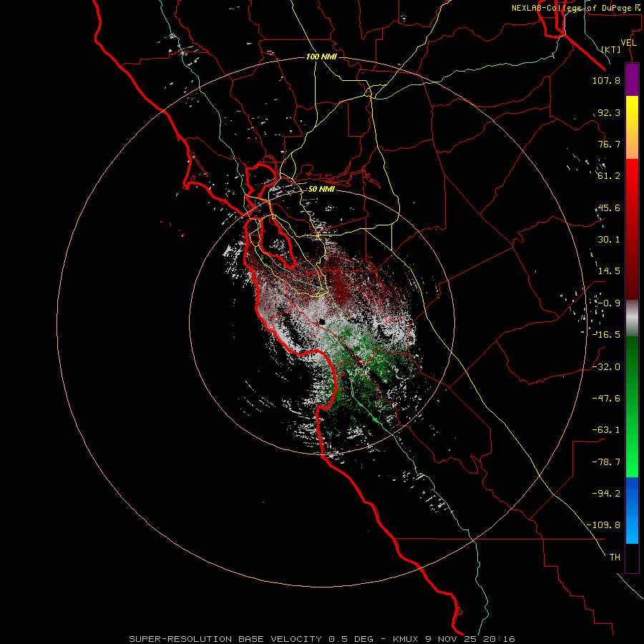
Task: Select the -63.1 scale value
Action: click(x=606, y=430)
